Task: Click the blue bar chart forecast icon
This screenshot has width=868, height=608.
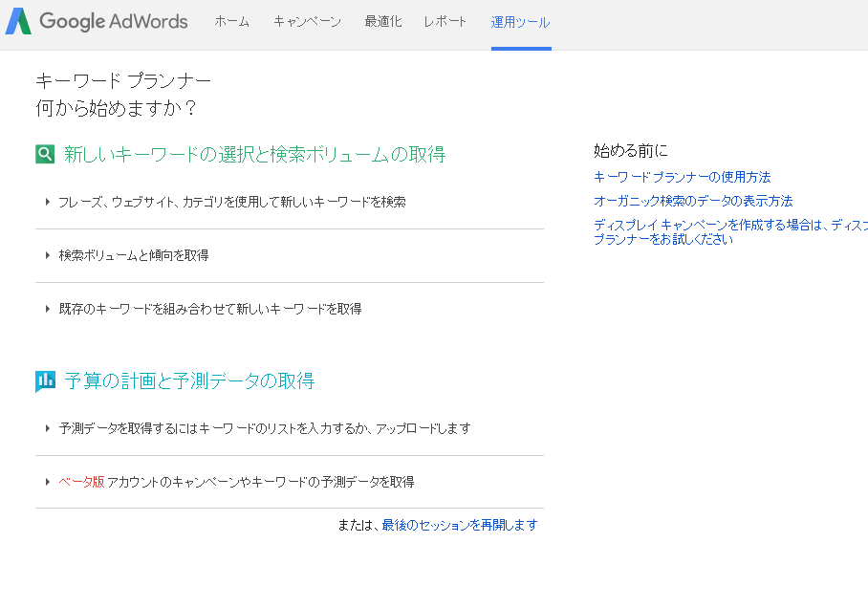Action: [x=45, y=381]
